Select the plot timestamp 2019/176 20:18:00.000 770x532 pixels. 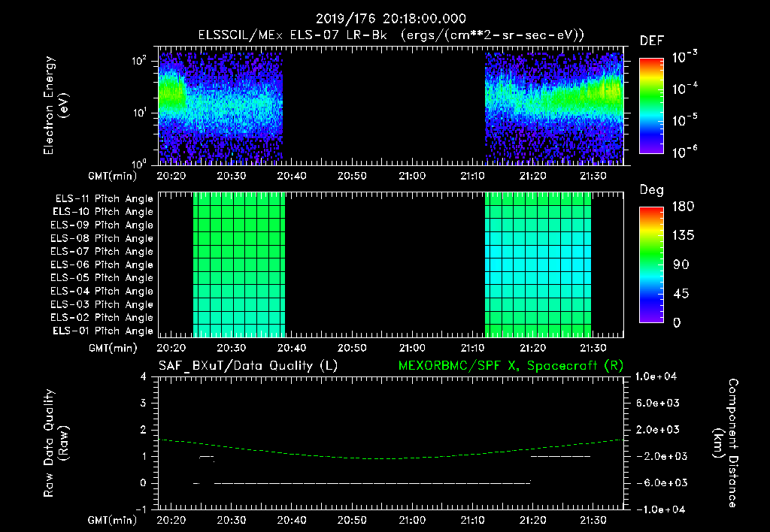point(390,19)
